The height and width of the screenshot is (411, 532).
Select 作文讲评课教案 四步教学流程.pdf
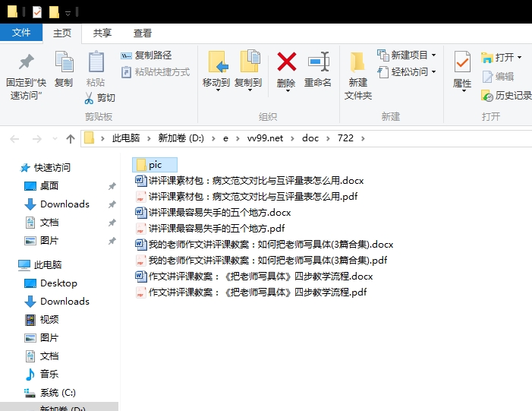[251, 292]
